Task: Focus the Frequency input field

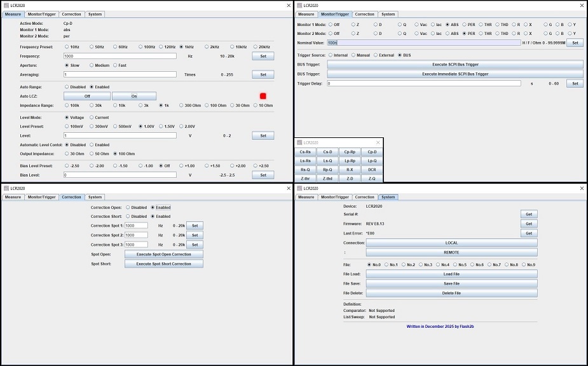Action: (120, 57)
